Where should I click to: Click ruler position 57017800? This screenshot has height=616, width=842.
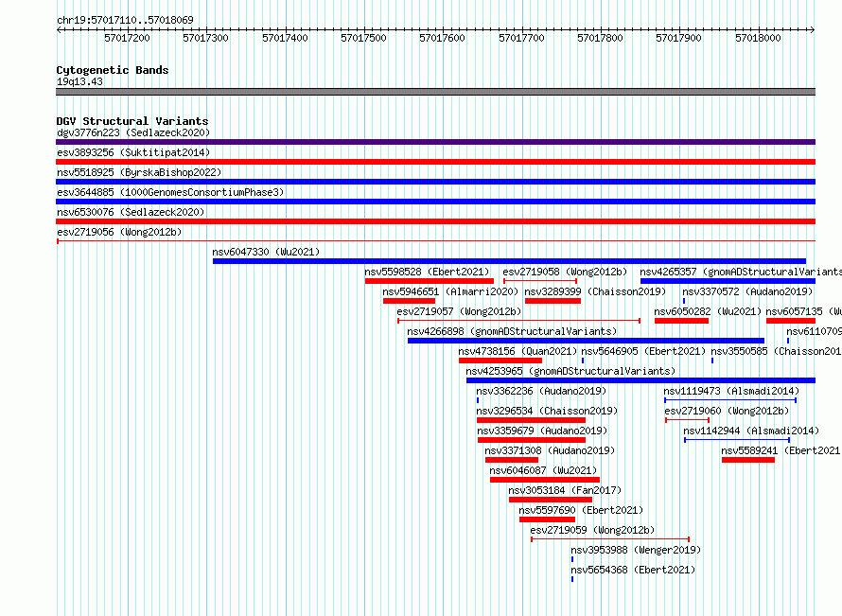pos(600,38)
